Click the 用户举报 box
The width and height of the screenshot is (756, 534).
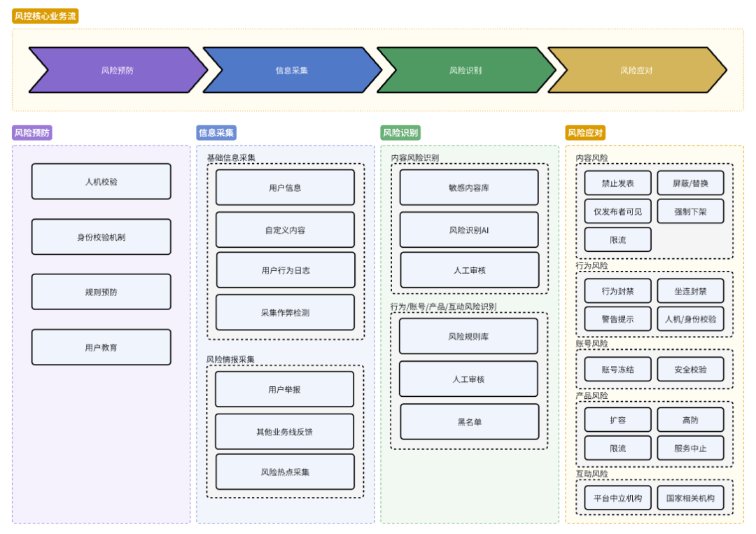[284, 389]
